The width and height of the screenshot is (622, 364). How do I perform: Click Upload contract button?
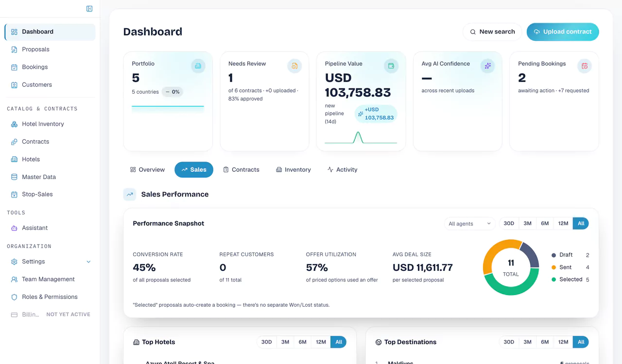point(563,32)
